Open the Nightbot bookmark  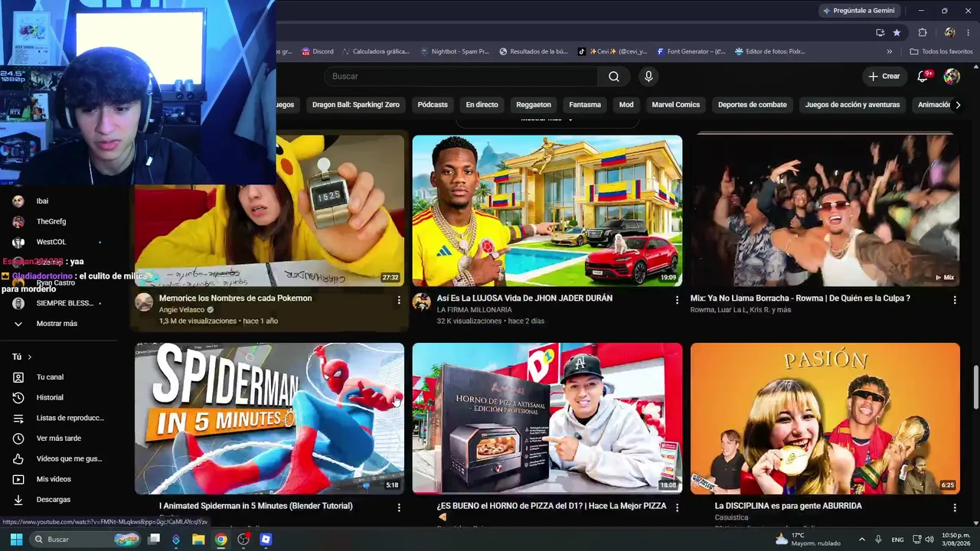tap(455, 52)
